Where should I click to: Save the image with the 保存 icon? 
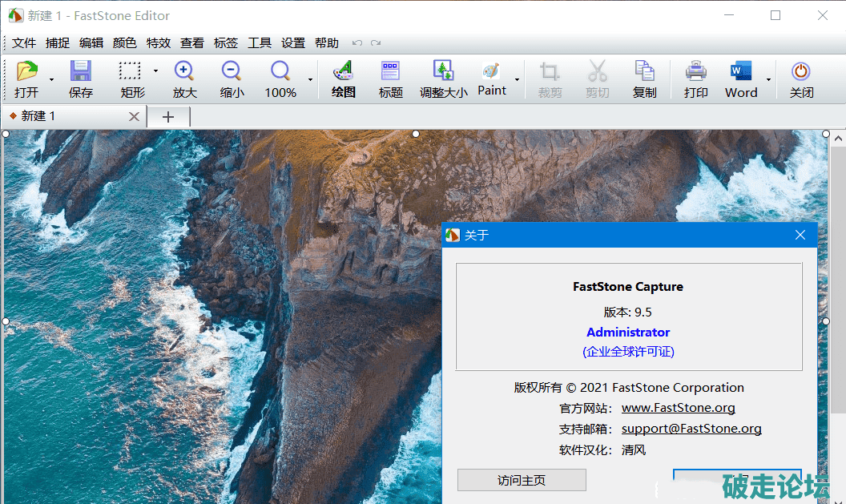click(x=80, y=72)
